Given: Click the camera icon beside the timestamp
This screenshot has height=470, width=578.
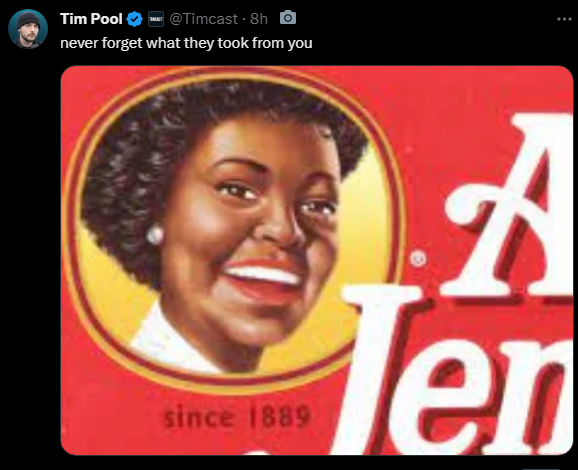Looking at the screenshot, I should [288, 18].
